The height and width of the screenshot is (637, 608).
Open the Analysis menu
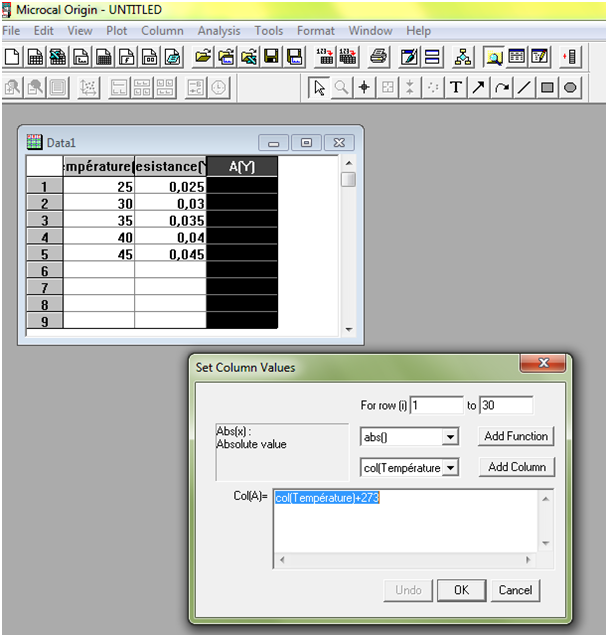point(218,31)
